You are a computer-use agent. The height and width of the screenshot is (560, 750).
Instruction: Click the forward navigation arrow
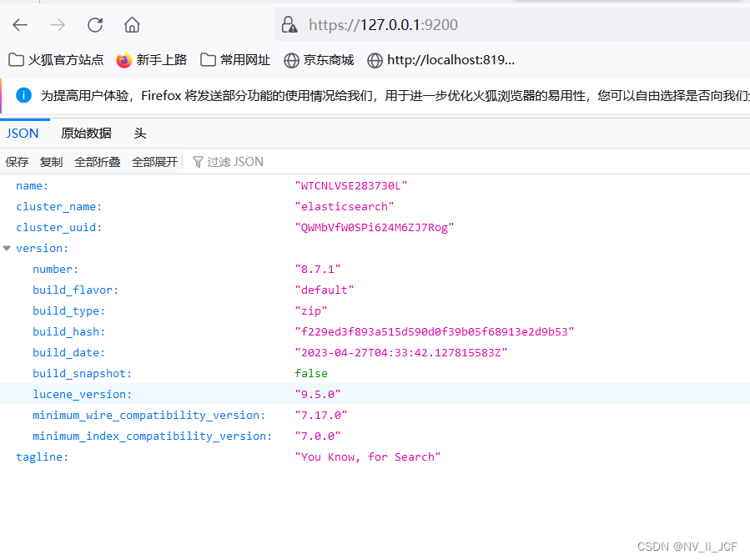click(x=57, y=24)
